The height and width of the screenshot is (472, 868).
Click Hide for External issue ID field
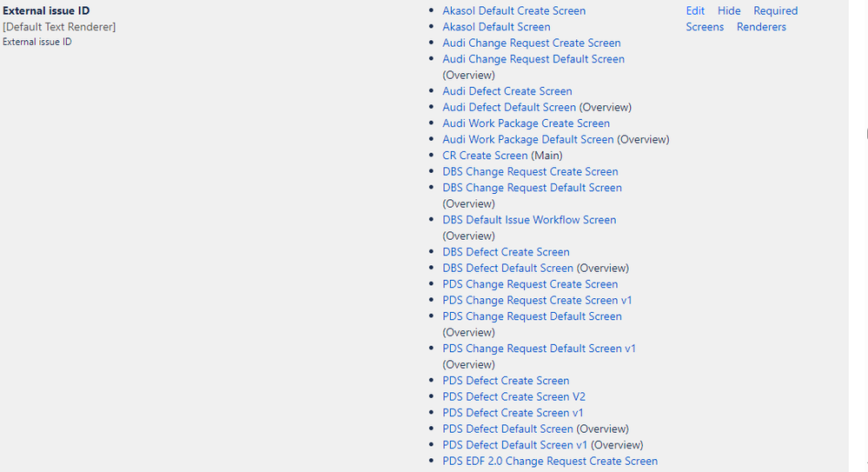click(729, 10)
